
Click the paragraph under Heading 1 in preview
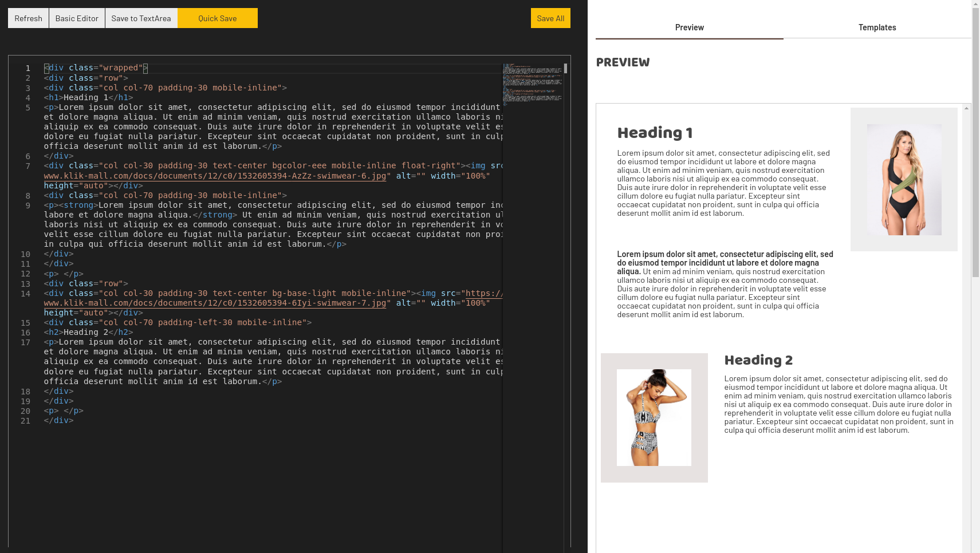point(723,183)
